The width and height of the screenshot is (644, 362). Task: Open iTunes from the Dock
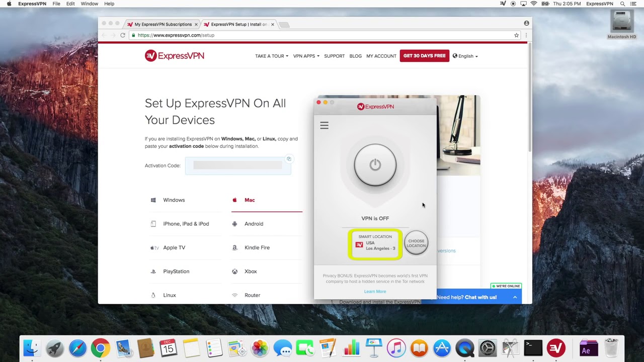coord(396,348)
